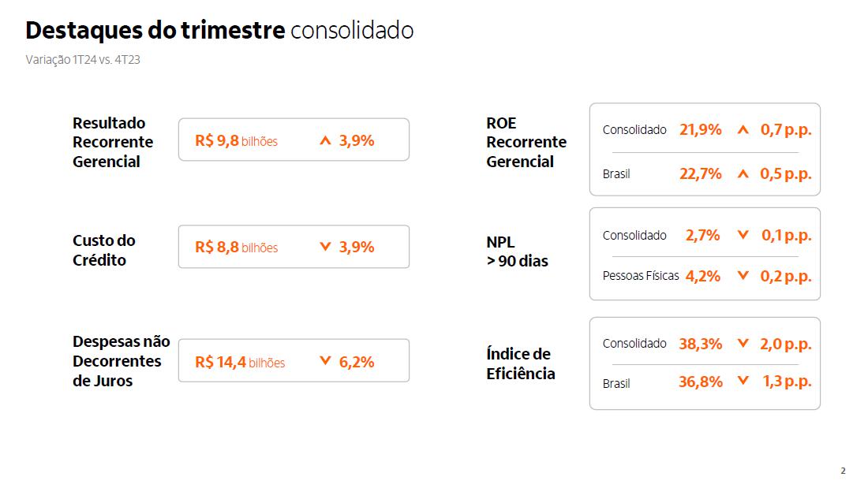Click the Despesas não Decorrentes de Juros label

pyautogui.click(x=122, y=361)
